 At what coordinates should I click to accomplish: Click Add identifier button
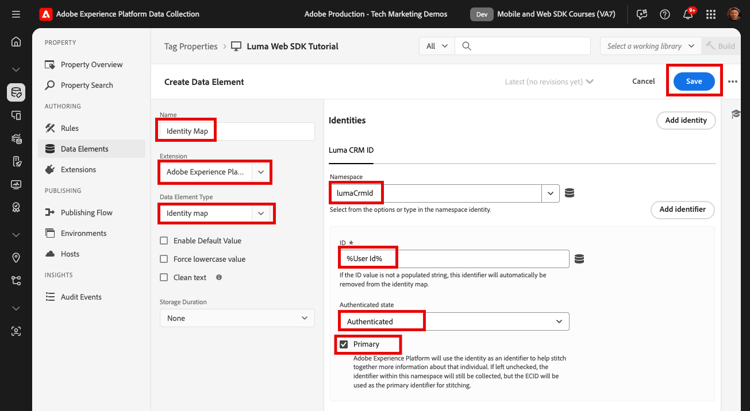pos(683,209)
